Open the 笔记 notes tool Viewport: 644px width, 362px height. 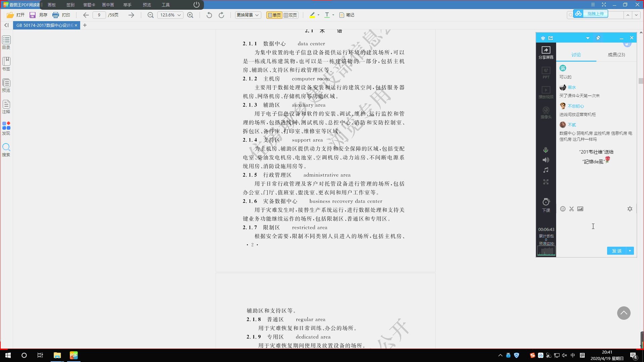[x=347, y=15]
